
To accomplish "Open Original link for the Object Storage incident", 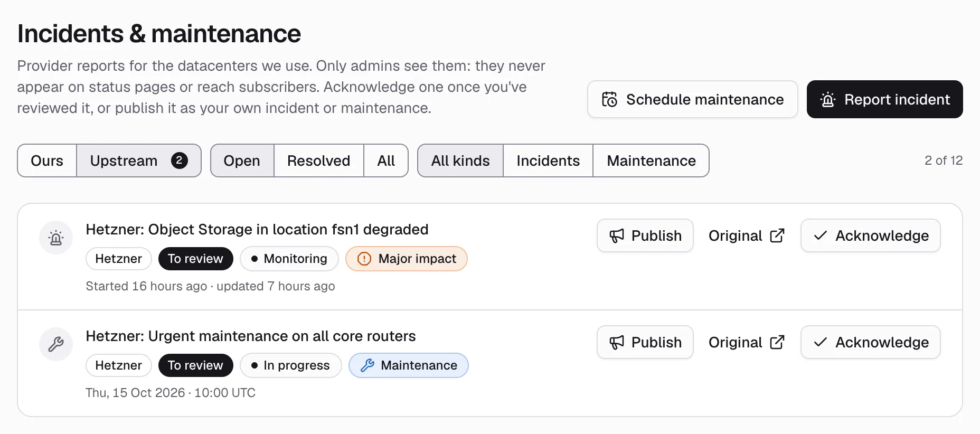I will tap(747, 235).
